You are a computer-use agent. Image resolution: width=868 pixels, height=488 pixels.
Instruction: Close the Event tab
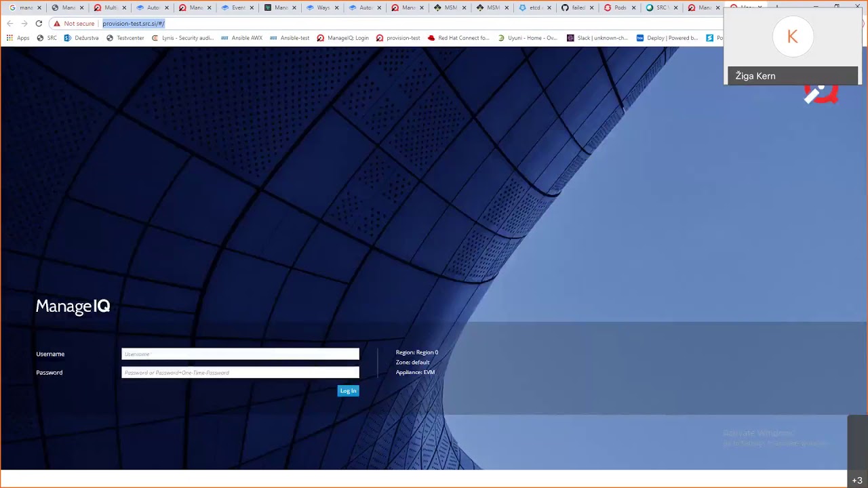coord(252,8)
